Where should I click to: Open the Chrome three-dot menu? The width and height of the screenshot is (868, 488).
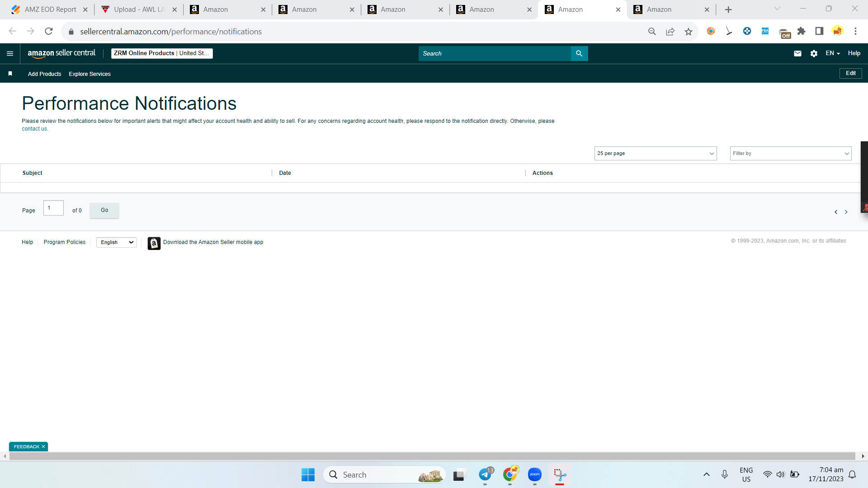coord(855,31)
